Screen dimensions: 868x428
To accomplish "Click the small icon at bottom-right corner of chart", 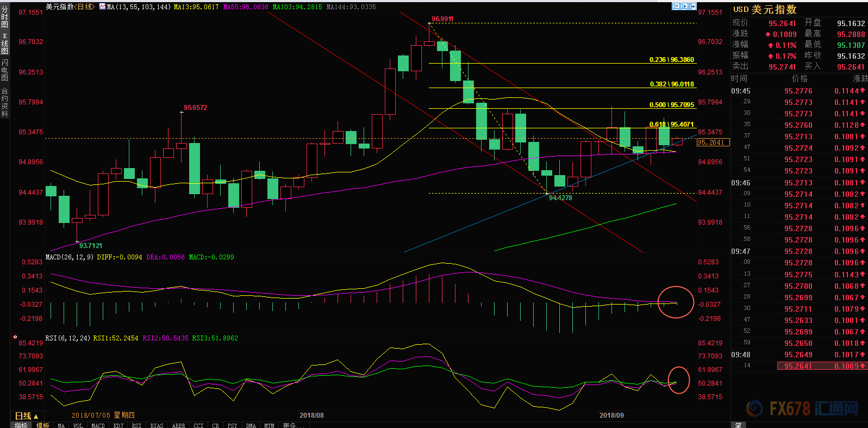I will pos(738,425).
